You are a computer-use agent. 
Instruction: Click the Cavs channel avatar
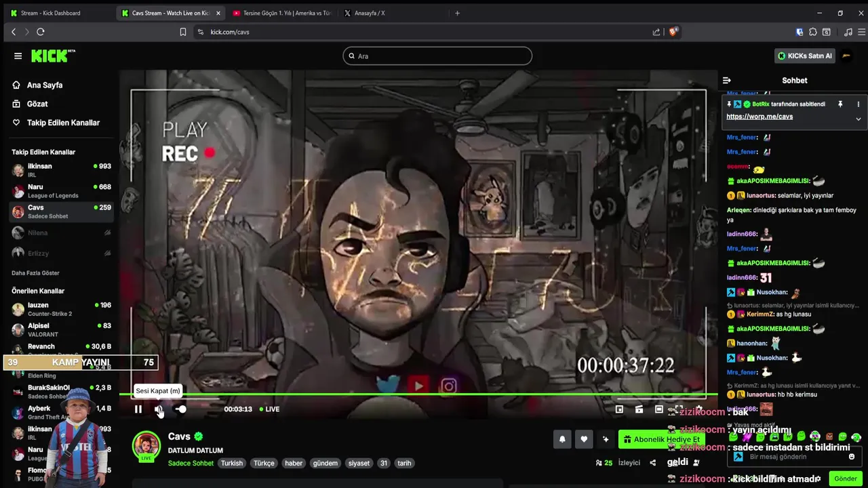[146, 445]
